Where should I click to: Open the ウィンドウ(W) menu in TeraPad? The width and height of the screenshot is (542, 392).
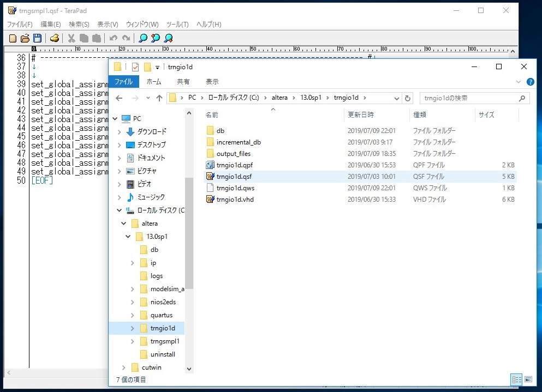point(142,24)
